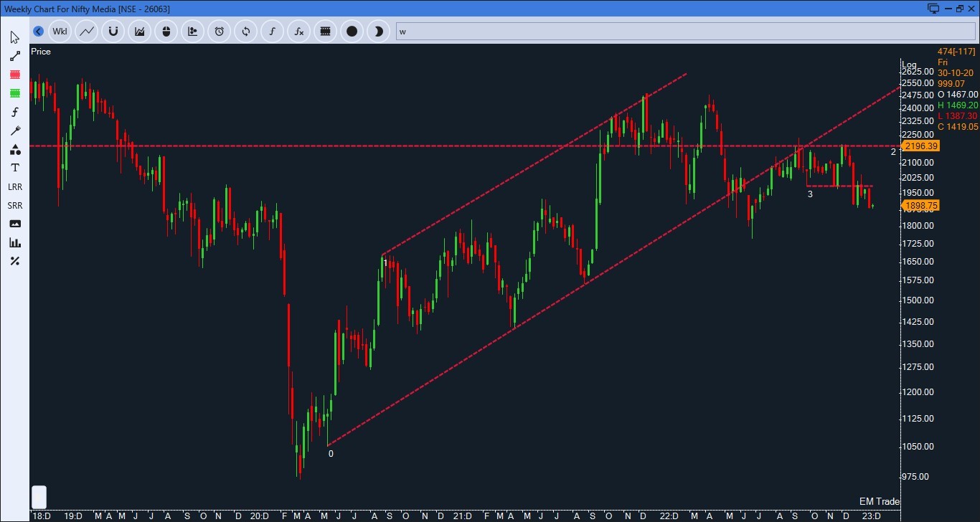Click the O 1467.00 open value
The width and height of the screenshot is (980, 522).
(x=958, y=95)
